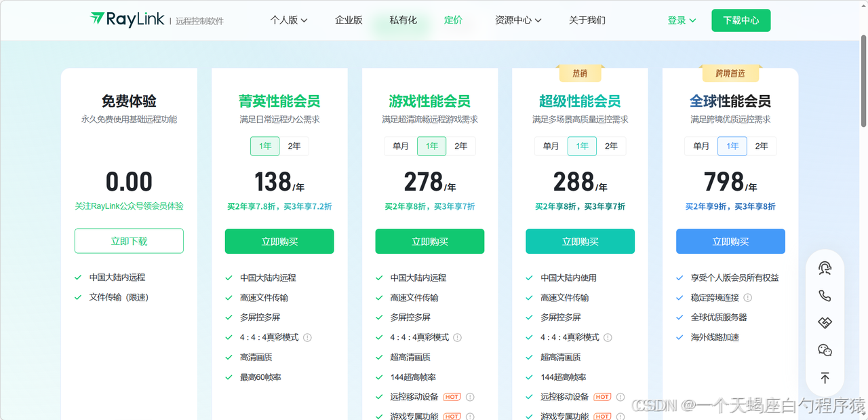Expand the 个人版 dropdown menu
Screen dimensions: 868x420
288,20
